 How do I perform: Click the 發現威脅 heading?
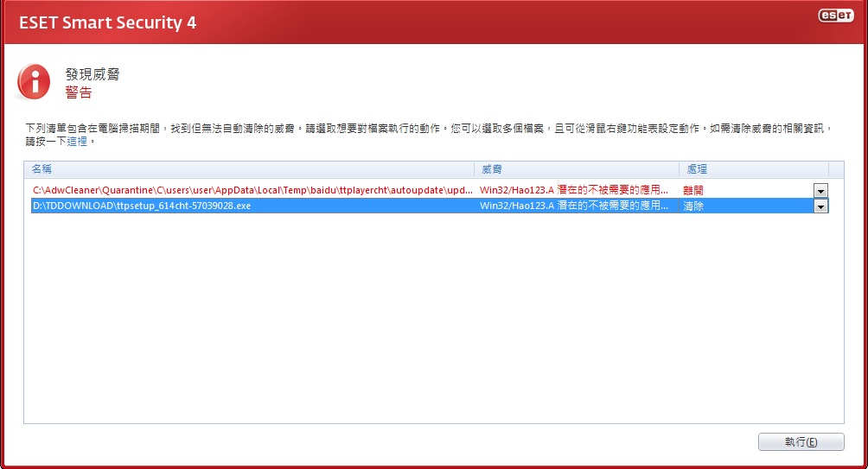pos(93,74)
